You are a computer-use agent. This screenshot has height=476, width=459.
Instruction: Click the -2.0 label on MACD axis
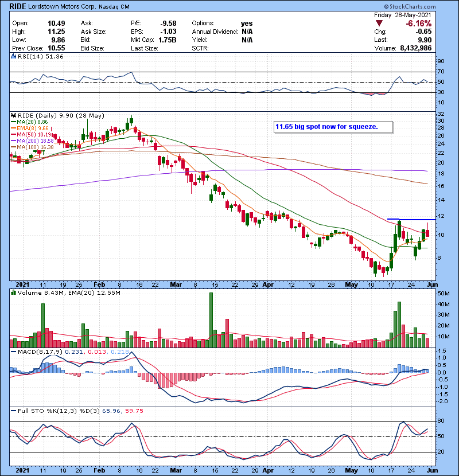point(442,401)
